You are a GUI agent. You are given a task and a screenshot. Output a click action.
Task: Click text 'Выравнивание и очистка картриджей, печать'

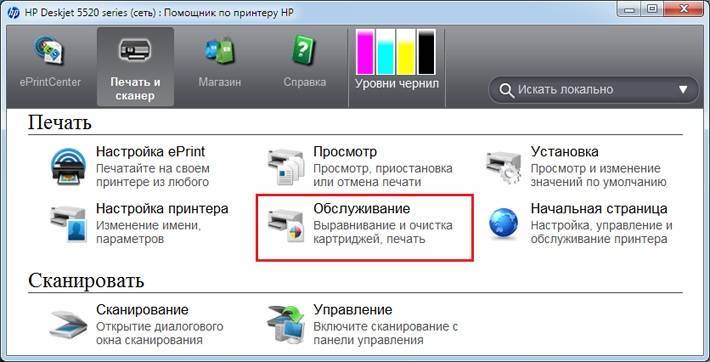coord(383,232)
